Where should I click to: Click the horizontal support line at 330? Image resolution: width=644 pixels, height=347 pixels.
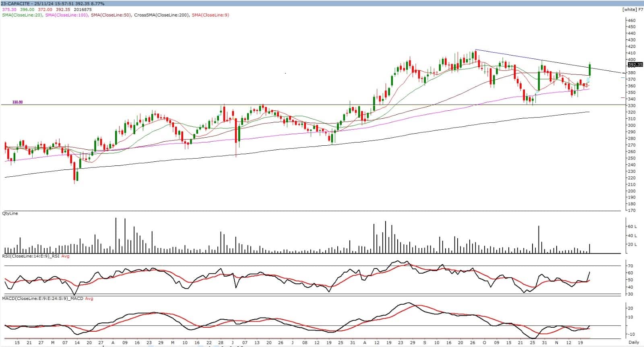[282, 105]
